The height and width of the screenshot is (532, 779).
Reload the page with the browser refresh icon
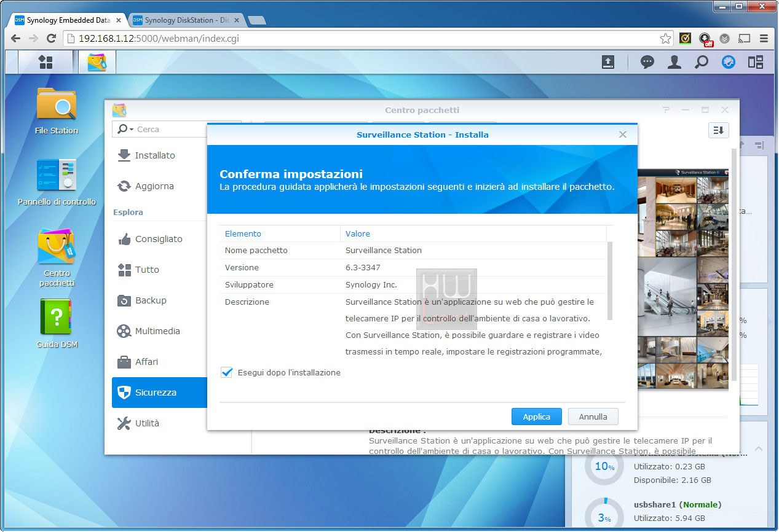point(52,39)
